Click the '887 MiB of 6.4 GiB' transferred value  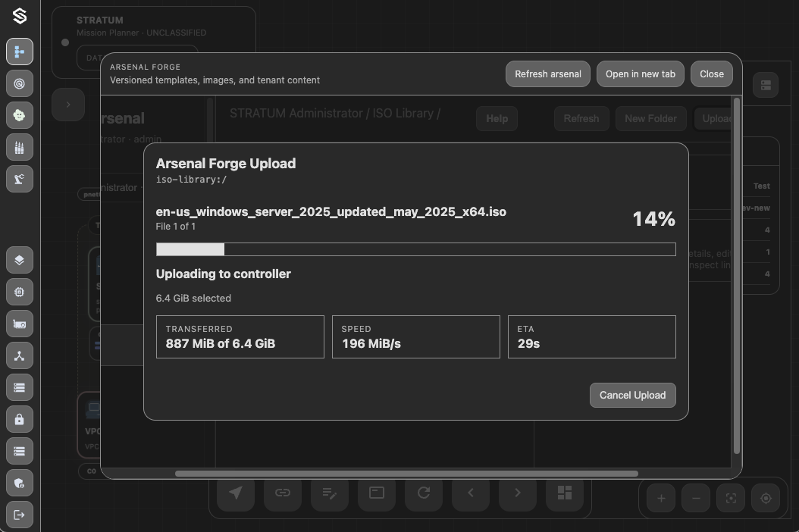[x=221, y=343]
